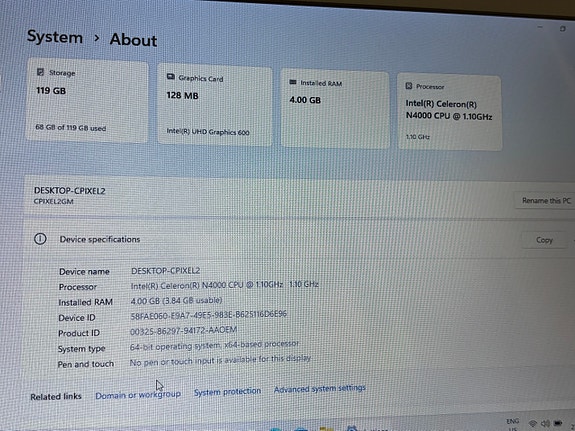This screenshot has height=431, width=575.
Task: Click the Graphics Card icon
Action: coord(171,77)
